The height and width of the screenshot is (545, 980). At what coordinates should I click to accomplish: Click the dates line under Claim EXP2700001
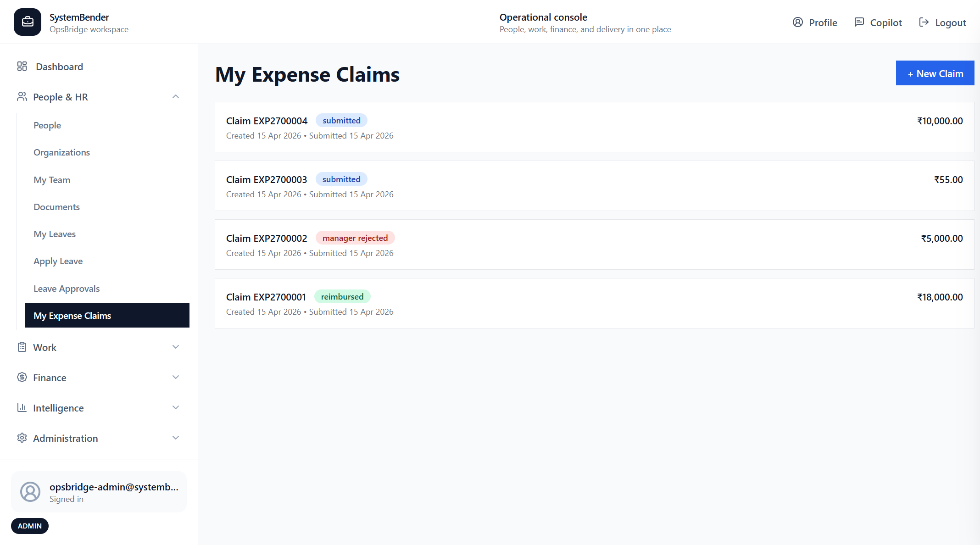310,312
